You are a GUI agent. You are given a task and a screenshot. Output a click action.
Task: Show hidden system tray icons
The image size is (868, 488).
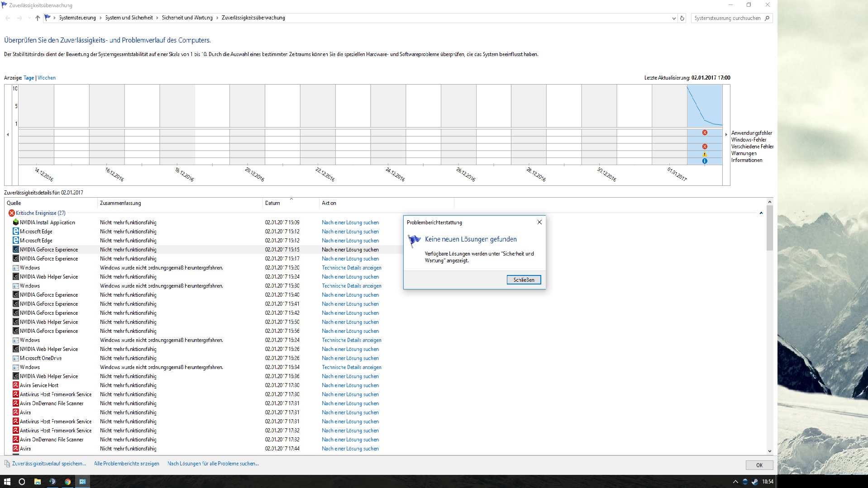click(x=735, y=482)
